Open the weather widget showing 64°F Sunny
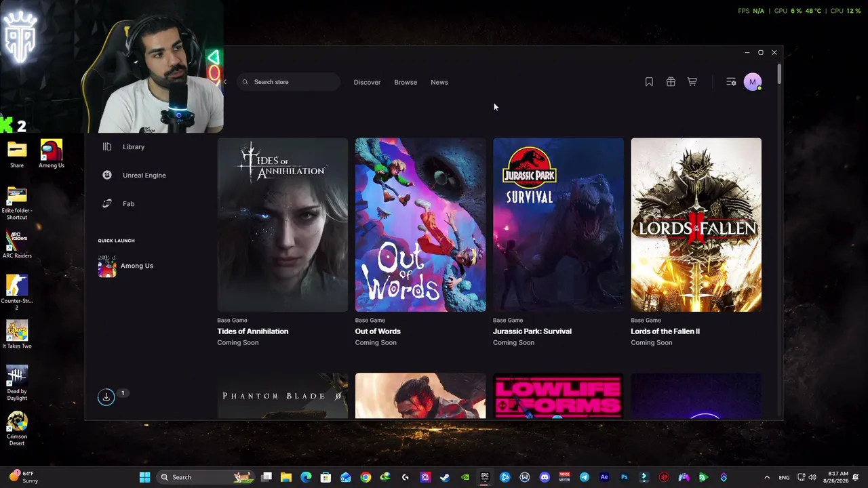Screen dimensions: 868x488 23,477
